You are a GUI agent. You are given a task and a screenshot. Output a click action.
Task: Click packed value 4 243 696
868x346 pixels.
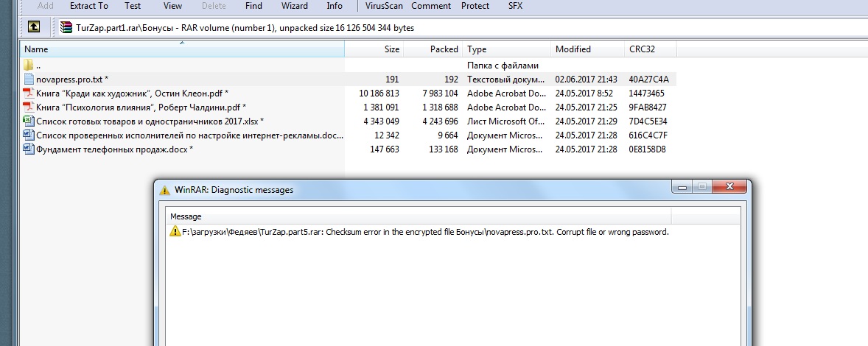[x=439, y=121]
